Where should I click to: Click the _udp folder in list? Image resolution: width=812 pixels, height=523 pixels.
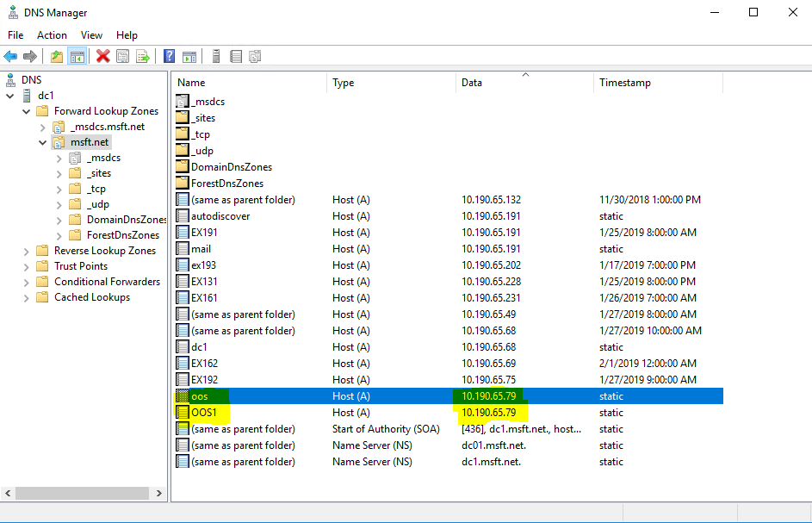[x=202, y=151]
